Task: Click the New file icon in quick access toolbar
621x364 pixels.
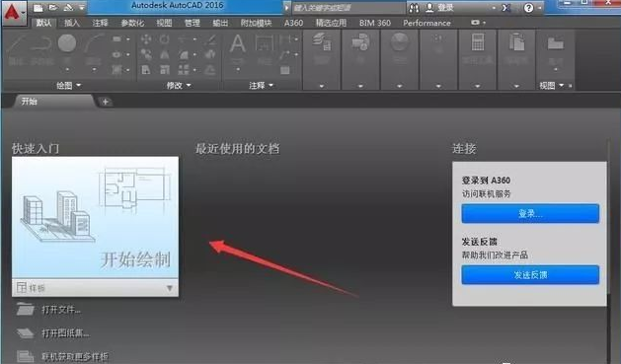Action: click(39, 8)
